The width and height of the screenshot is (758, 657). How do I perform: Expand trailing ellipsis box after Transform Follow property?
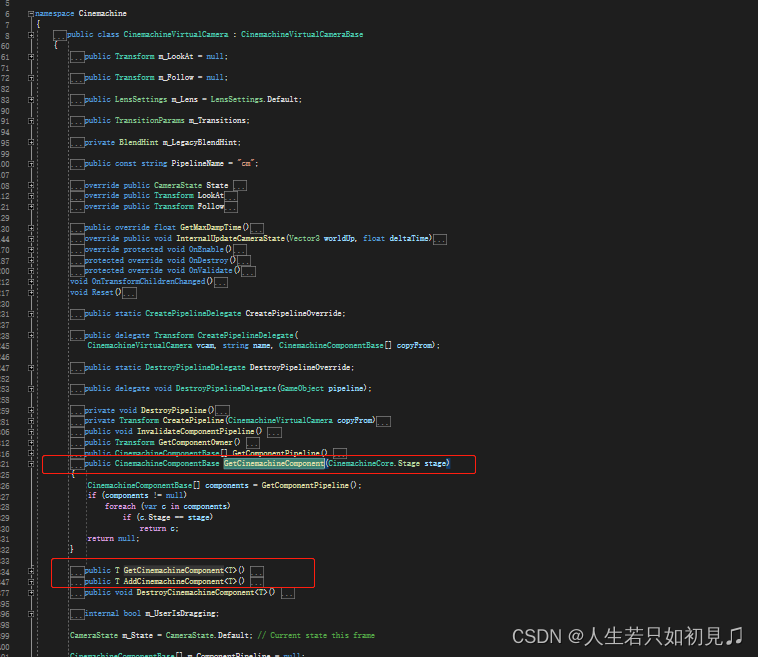pos(231,207)
